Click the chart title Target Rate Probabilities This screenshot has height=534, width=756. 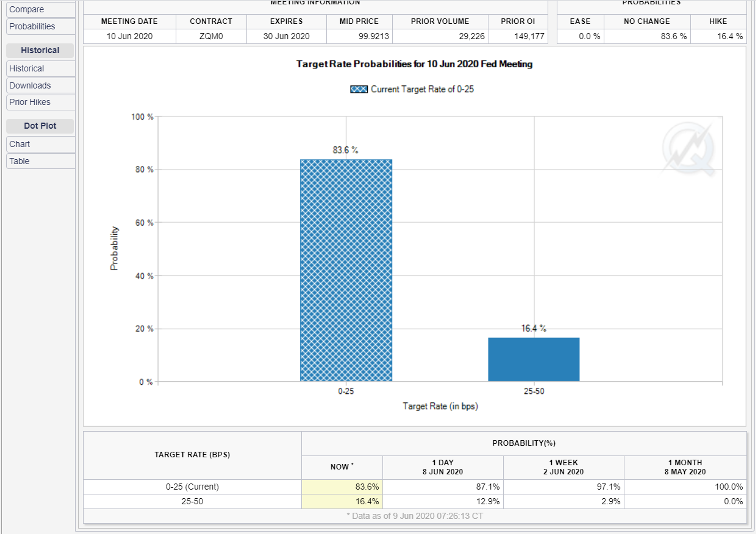pos(414,64)
